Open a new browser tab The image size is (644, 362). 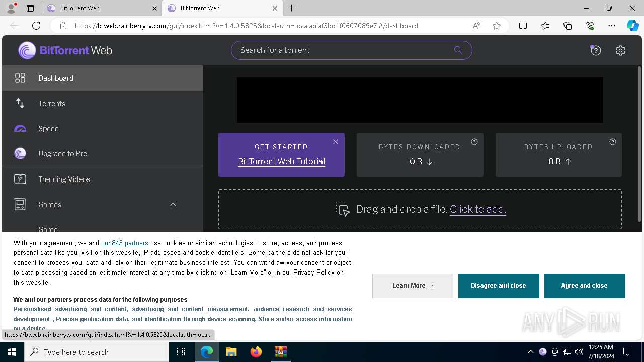point(291,8)
